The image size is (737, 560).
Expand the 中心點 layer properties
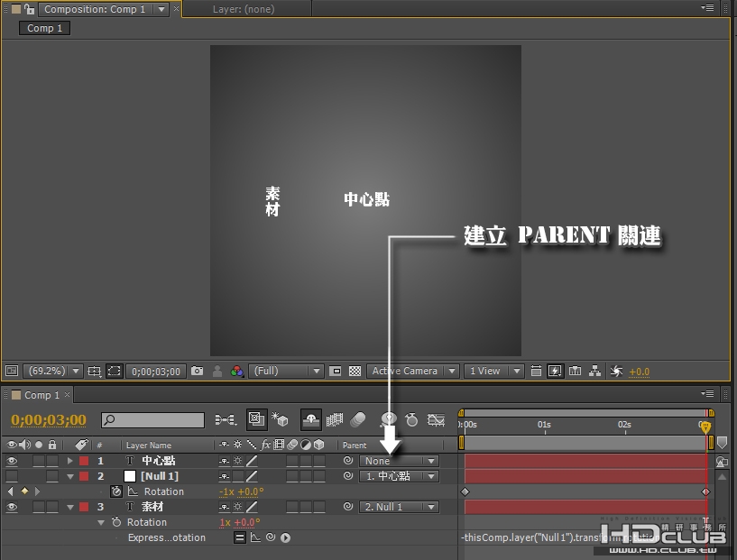click(70, 461)
